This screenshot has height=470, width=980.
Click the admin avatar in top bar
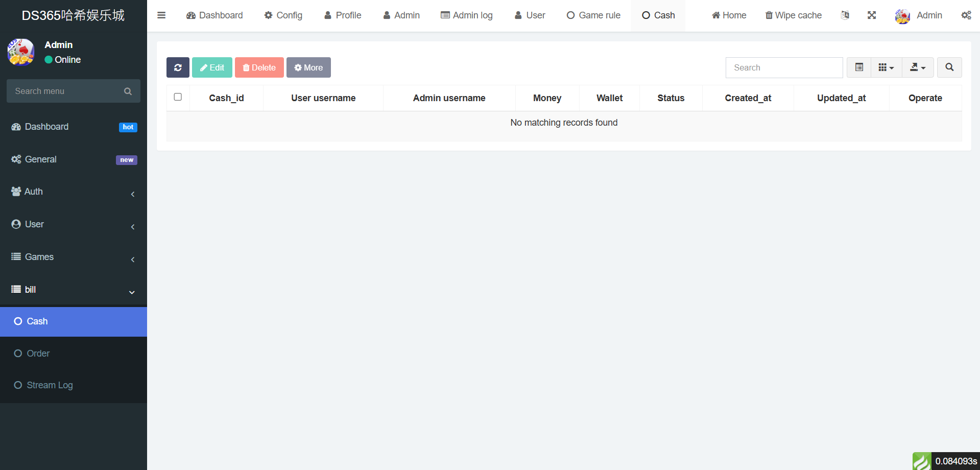click(x=902, y=16)
